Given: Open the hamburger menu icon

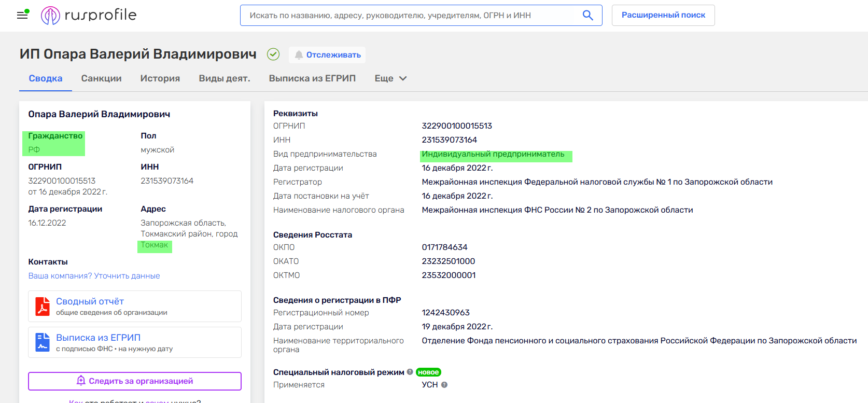Looking at the screenshot, I should tap(22, 15).
